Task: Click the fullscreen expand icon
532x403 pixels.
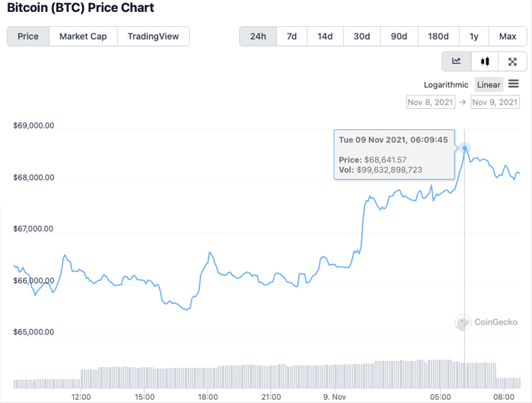Action: [513, 61]
